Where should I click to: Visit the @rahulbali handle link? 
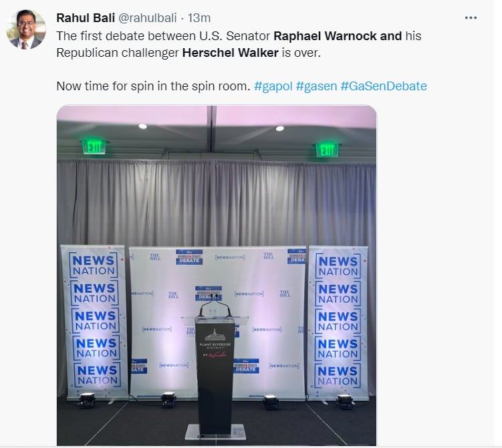[x=148, y=18]
